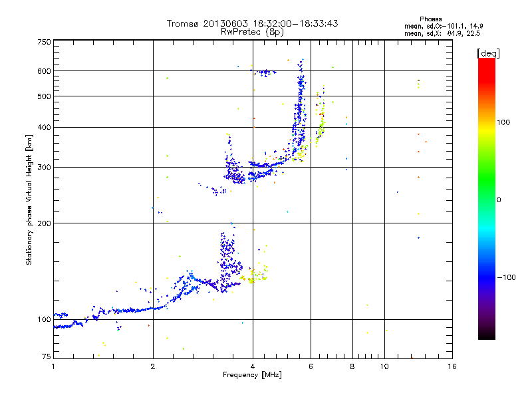Select the "mean, sd,O:-101.1, 14.9" statistics line
Image resolution: width=532 pixels, height=399 pixels.
[444, 26]
